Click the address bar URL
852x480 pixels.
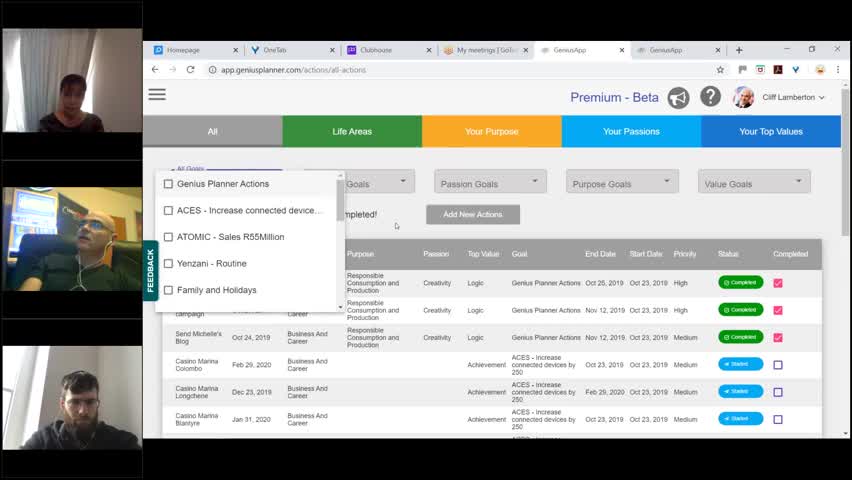point(293,70)
